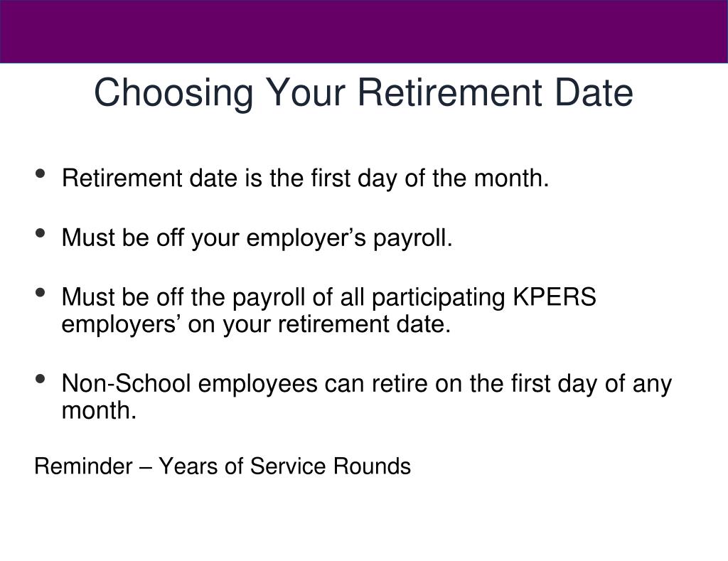The width and height of the screenshot is (728, 561).
Task: Click the bullet dot before employer's payroll line
Action: 41,233
